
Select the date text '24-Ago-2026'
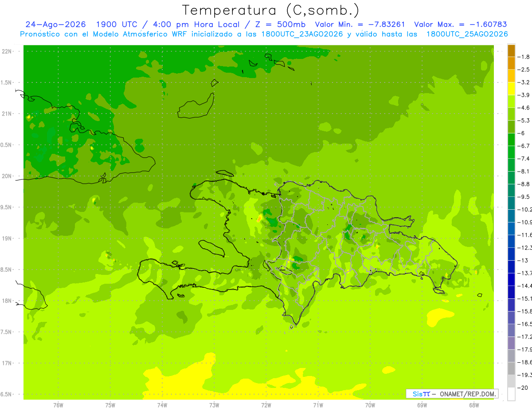[x=55, y=24]
